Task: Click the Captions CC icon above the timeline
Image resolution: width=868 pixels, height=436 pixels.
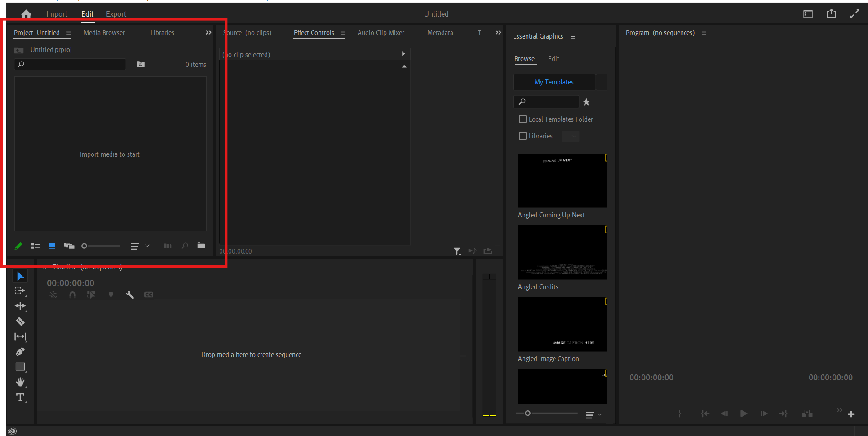Action: pos(149,295)
